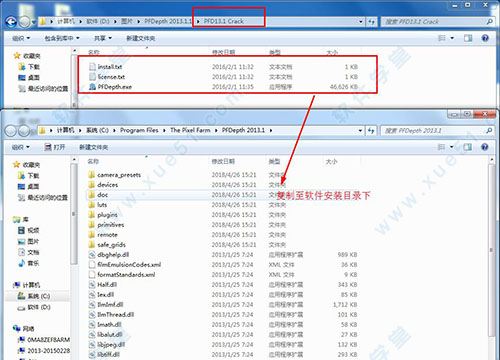
Task: Open view options arrow in PFDepth 2013.1 window
Action: click(452, 147)
